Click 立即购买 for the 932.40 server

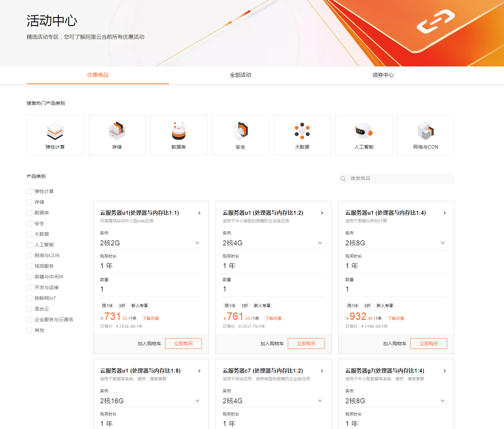pyautogui.click(x=429, y=344)
